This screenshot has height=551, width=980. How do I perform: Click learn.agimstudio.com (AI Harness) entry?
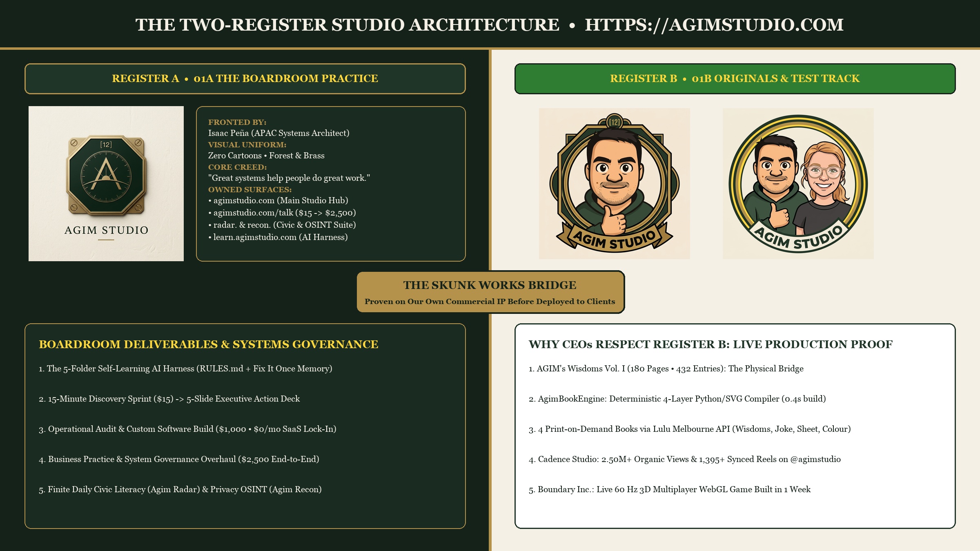[x=278, y=237]
